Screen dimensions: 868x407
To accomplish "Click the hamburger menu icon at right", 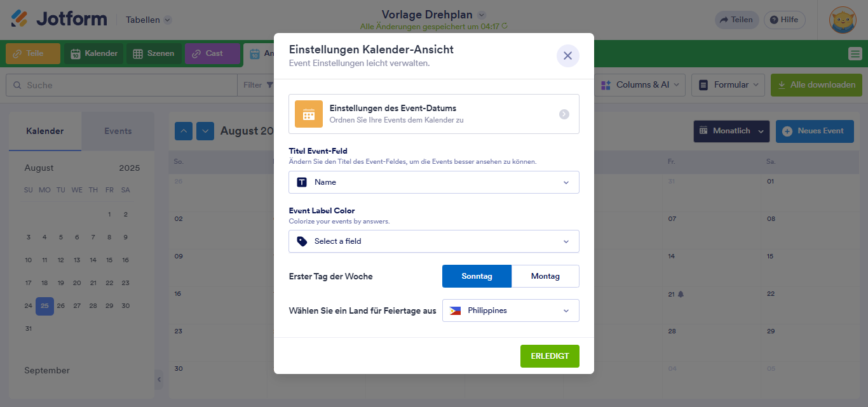I will tap(855, 54).
